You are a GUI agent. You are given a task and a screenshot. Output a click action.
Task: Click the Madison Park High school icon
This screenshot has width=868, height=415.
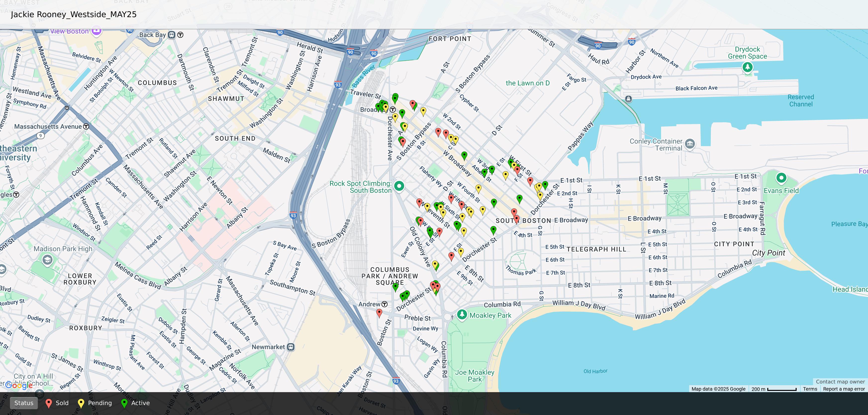pyautogui.click(x=47, y=260)
